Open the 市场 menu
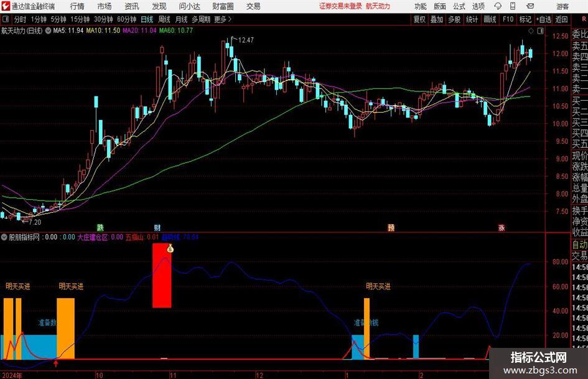The height and width of the screenshot is (379, 588). 105,6
